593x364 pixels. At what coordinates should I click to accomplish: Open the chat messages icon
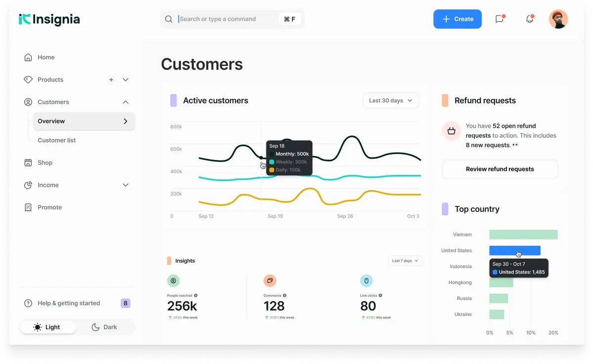click(x=500, y=19)
